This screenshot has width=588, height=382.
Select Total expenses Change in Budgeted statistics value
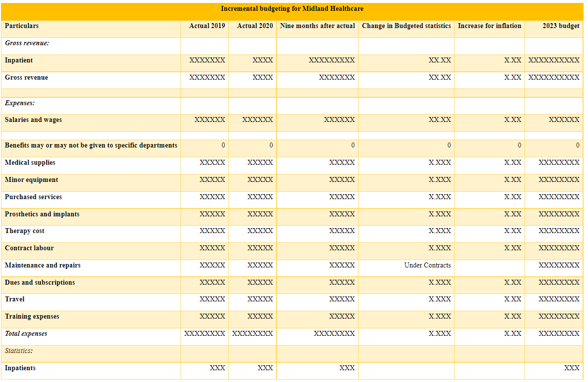point(440,334)
